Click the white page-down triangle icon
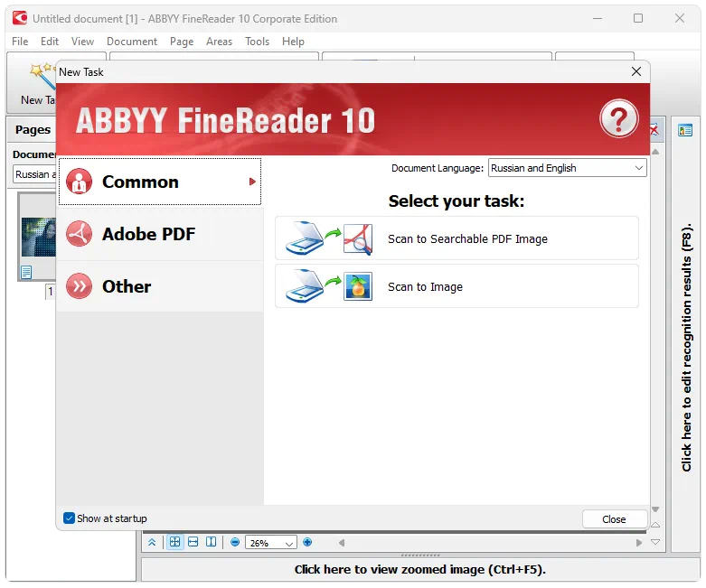 655,542
